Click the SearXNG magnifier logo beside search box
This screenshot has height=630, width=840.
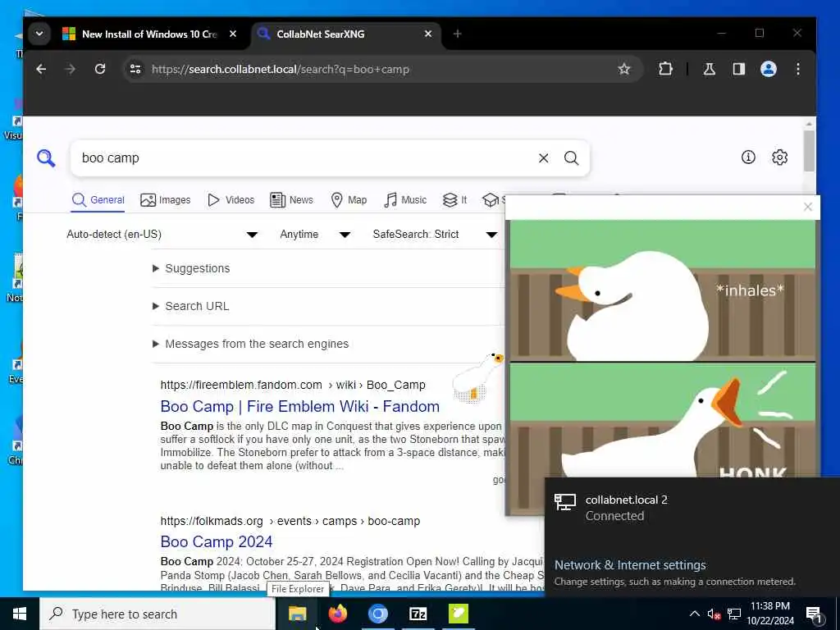coord(46,158)
